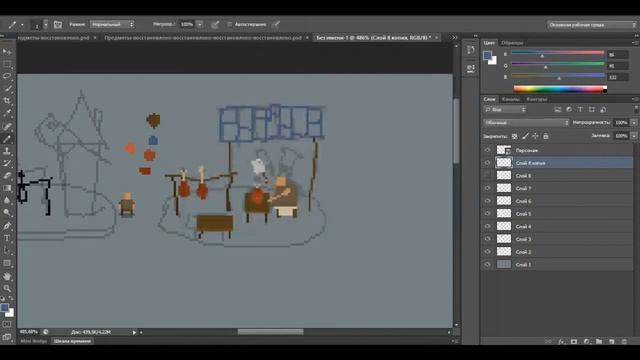Hide the Персонаж layer
Screen dimensions: 640x360
tap(487, 150)
